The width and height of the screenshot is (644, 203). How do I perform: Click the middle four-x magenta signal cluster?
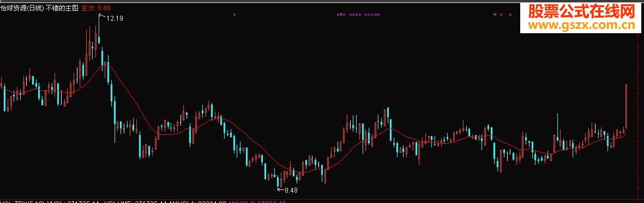pyautogui.click(x=356, y=14)
